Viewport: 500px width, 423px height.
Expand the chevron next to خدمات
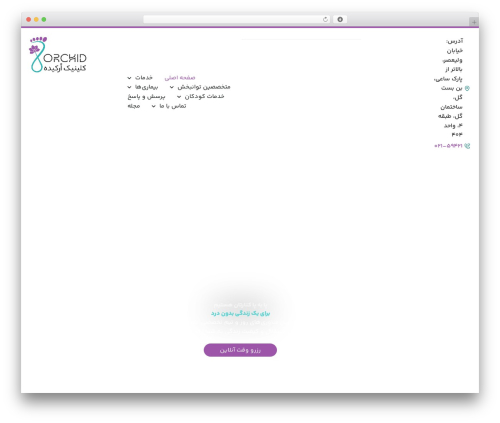129,78
